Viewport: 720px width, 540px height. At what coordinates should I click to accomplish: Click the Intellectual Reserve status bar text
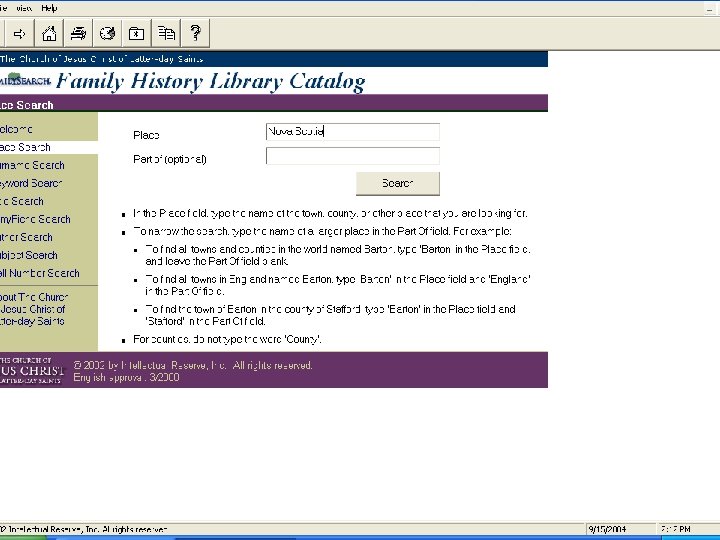(84, 529)
